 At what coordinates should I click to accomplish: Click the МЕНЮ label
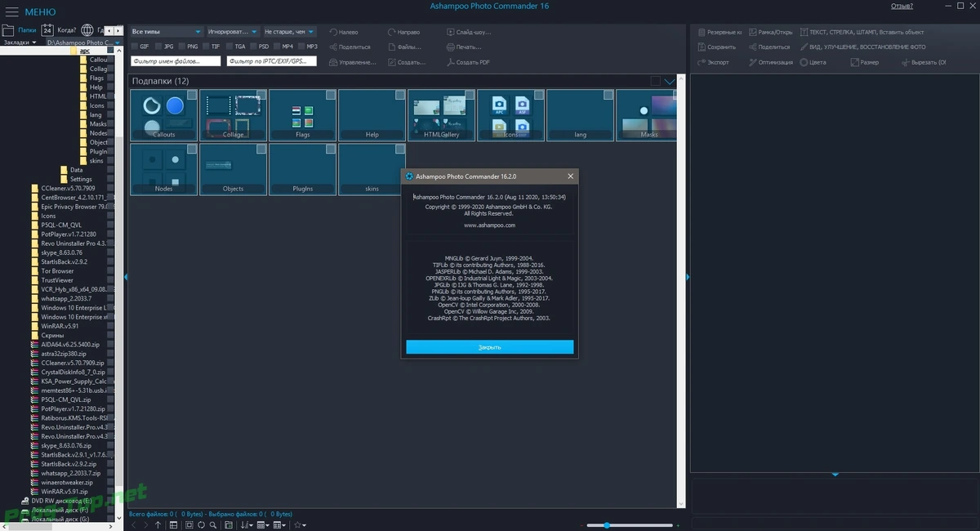click(x=40, y=12)
